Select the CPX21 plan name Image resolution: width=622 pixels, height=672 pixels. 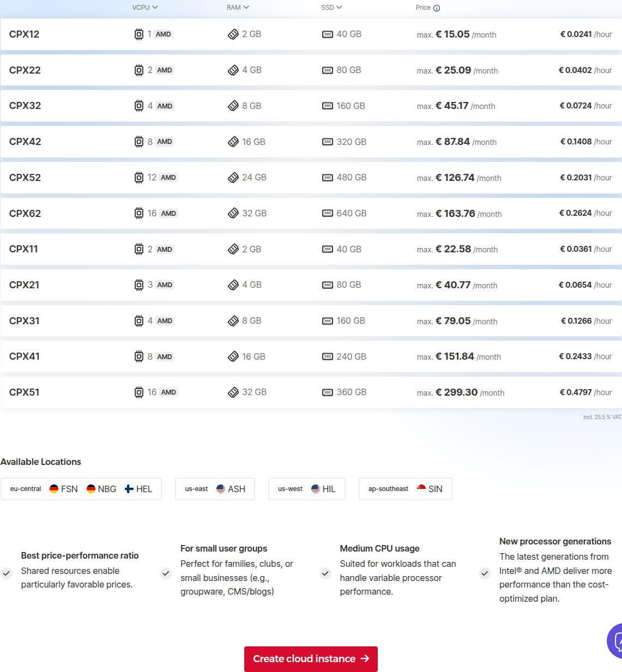(x=24, y=285)
